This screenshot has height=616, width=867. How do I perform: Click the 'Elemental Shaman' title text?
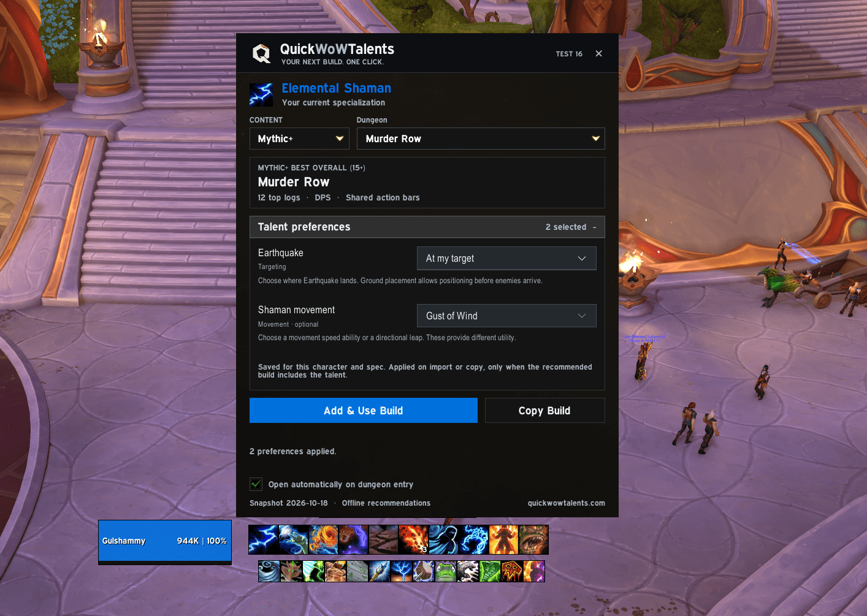click(x=337, y=88)
